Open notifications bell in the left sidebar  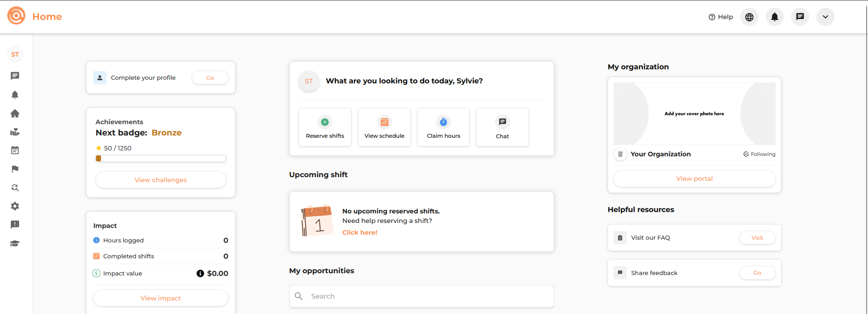click(15, 95)
